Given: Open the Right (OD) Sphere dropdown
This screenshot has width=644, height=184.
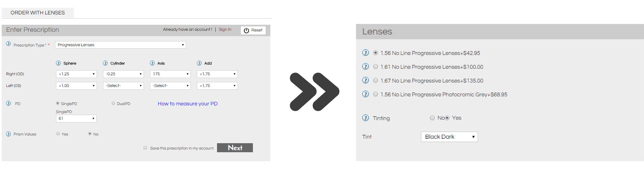Looking at the screenshot, I should pyautogui.click(x=76, y=74).
